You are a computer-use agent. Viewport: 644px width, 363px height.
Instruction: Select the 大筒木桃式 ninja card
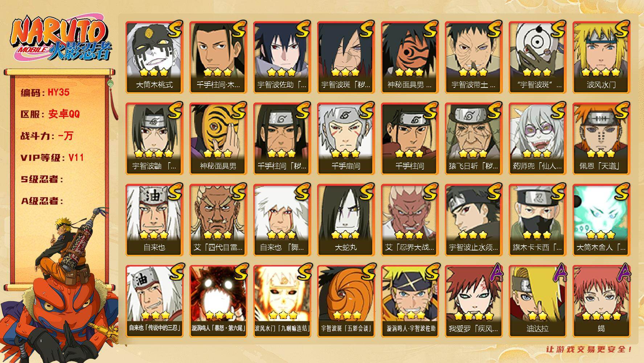(154, 57)
